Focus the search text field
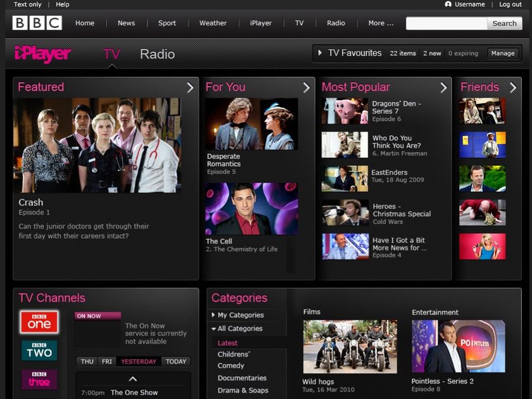532x399 pixels. coord(446,23)
